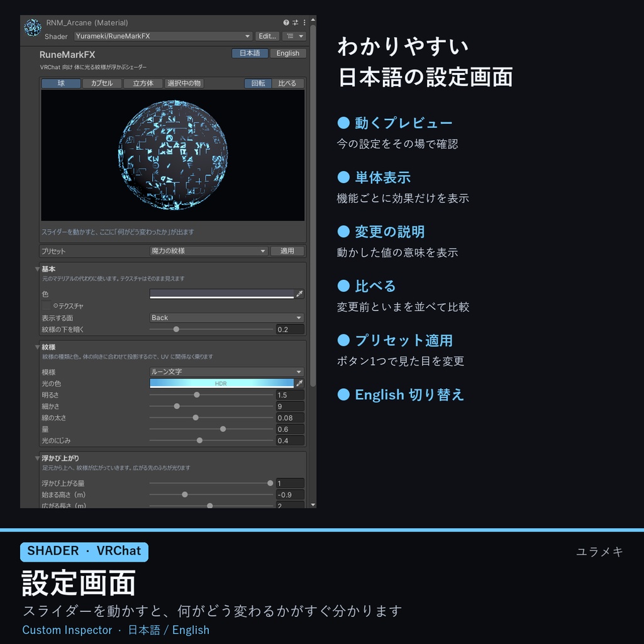Switch inspector language to 日本語
Image resolution: width=644 pixels, height=644 pixels.
click(250, 53)
